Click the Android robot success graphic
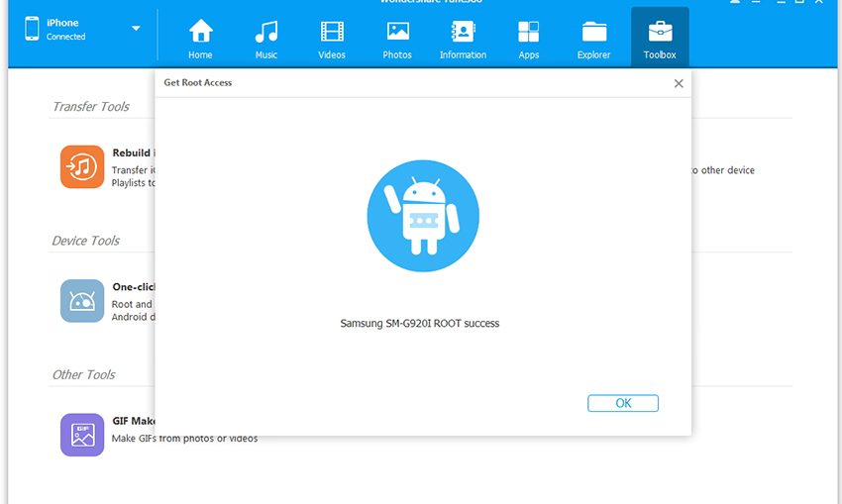This screenshot has height=504, width=842. 423,216
